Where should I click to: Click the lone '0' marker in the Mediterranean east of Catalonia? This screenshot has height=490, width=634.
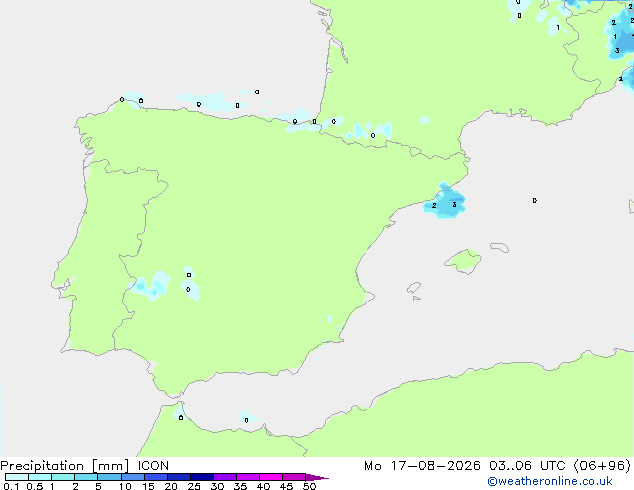(535, 201)
